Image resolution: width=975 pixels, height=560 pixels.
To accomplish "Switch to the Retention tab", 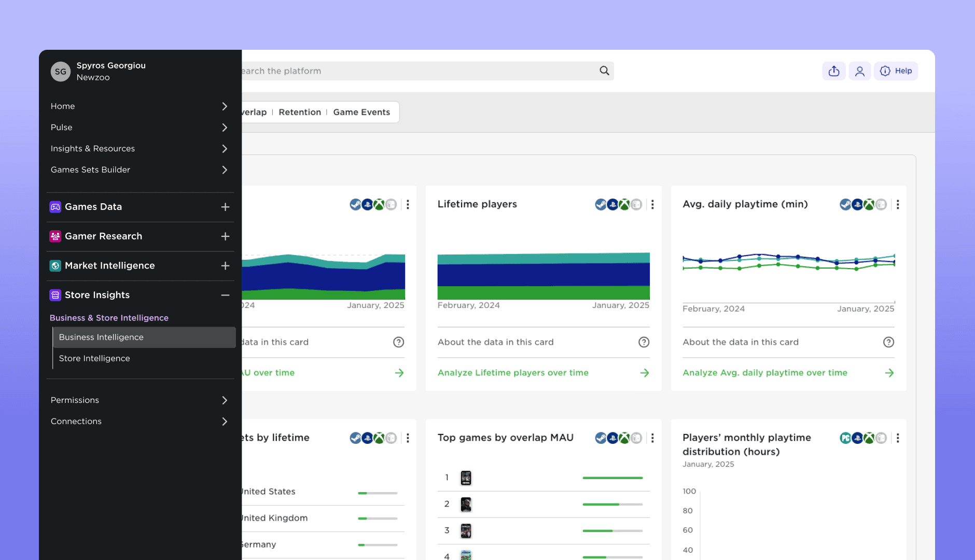I will [x=300, y=112].
